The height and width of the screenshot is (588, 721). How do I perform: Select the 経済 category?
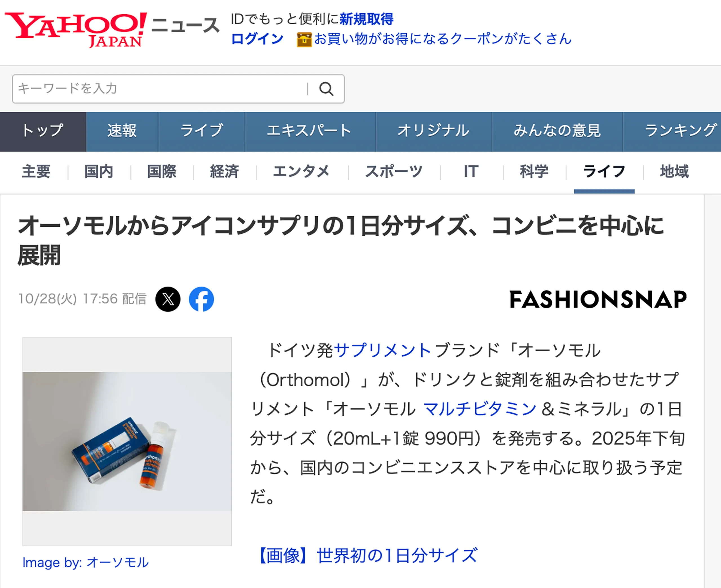(x=224, y=171)
